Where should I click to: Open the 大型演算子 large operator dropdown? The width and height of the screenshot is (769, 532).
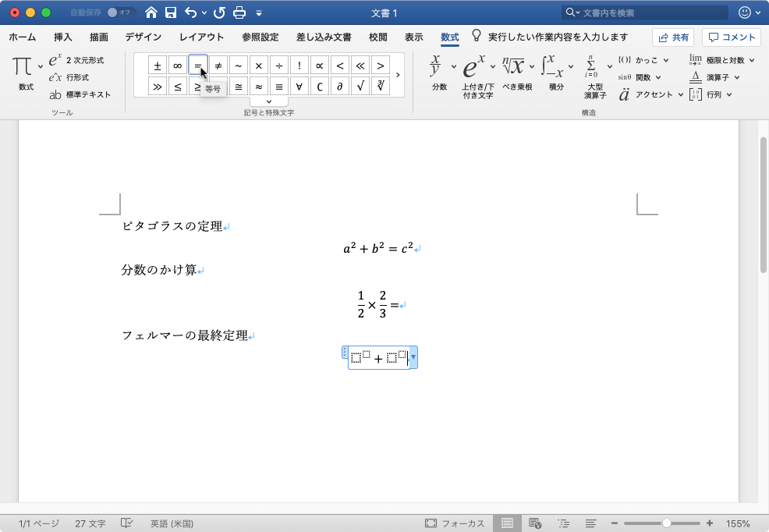(610, 66)
